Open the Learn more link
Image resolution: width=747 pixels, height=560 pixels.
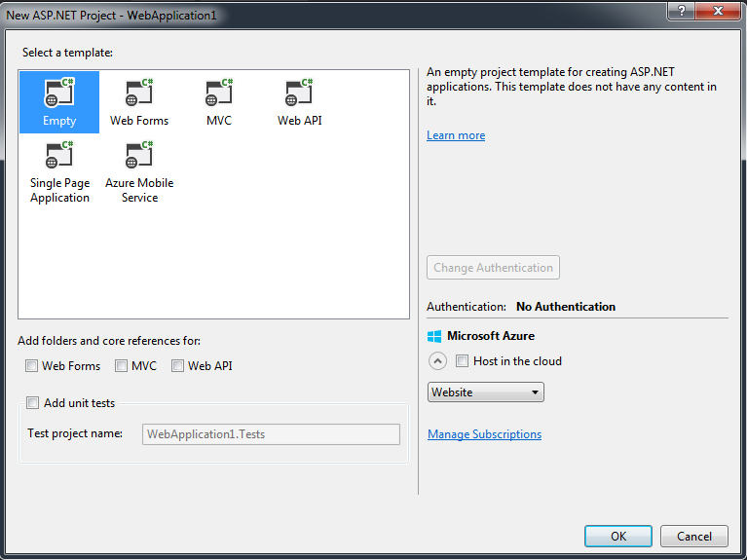pos(456,135)
